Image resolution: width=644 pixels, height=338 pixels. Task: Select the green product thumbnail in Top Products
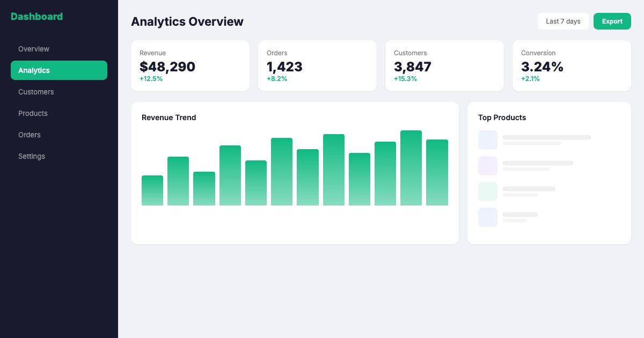[487, 191]
